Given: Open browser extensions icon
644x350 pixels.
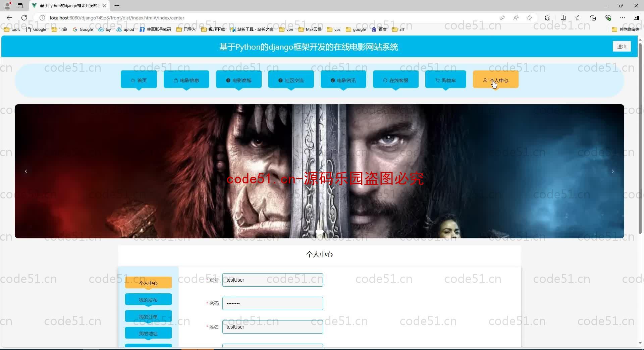Looking at the screenshot, I should 547,18.
